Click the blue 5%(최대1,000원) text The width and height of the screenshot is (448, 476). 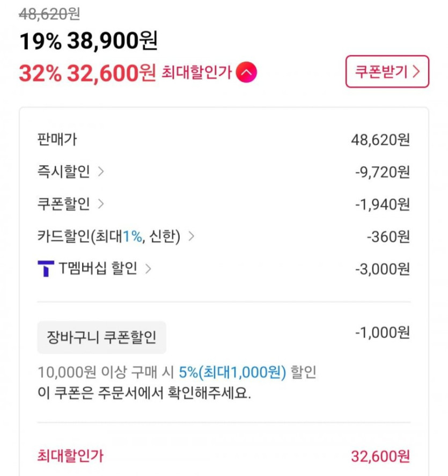(x=233, y=371)
